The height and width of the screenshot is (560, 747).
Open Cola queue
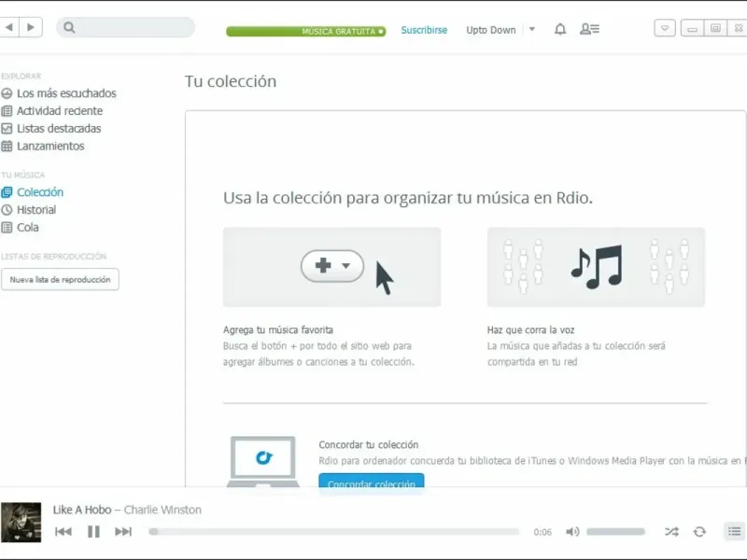coord(28,228)
